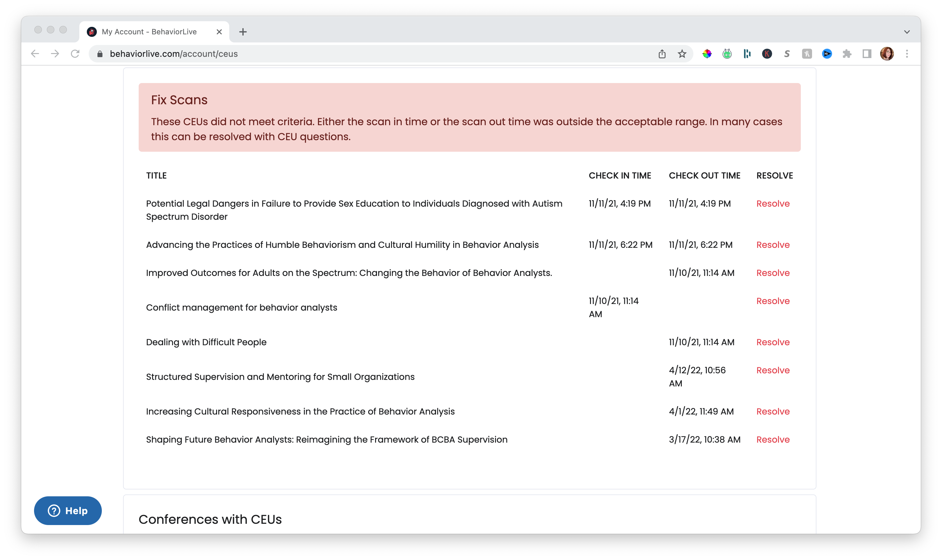Resolve the Increasing Cultural Responsiveness scan
Screen dimensions: 942x560
coord(773,411)
